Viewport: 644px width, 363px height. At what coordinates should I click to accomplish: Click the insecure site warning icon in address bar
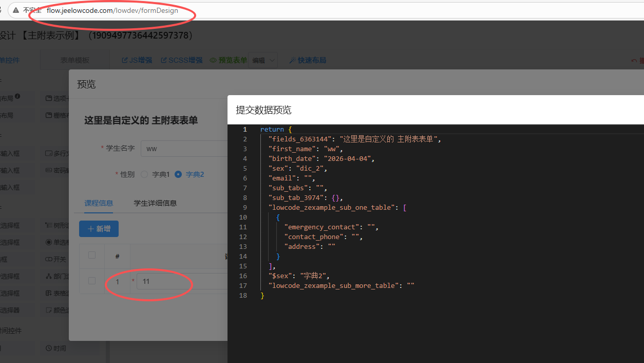16,10
